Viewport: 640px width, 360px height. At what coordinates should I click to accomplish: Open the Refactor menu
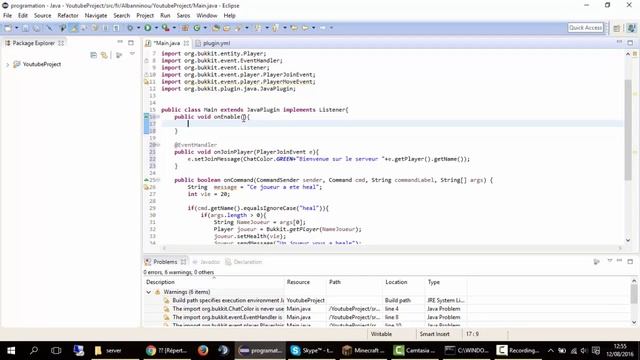[68, 16]
